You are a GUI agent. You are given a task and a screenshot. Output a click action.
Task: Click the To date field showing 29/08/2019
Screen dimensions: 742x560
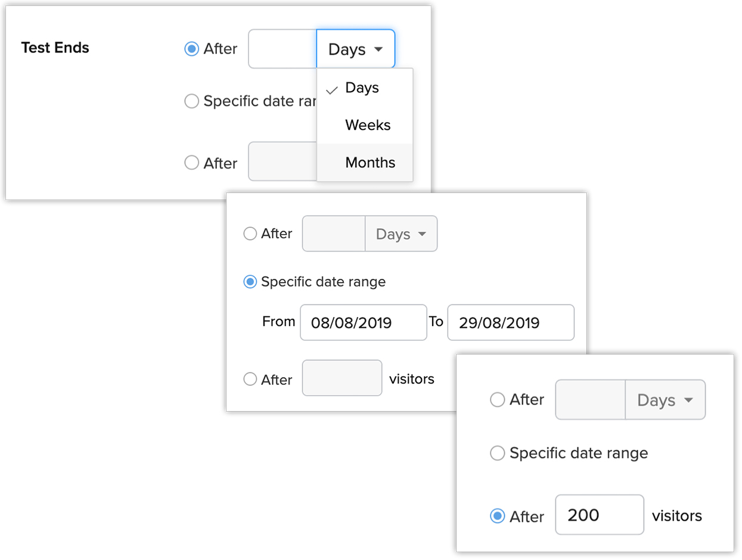511,323
